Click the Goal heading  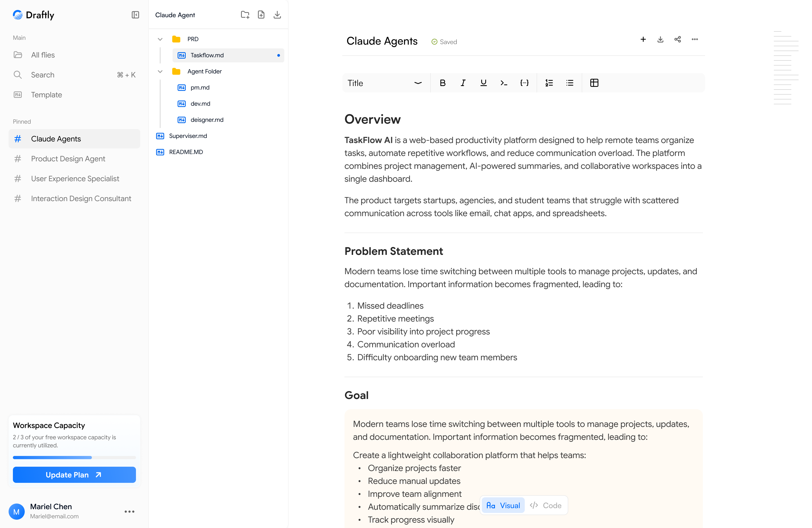[356, 395]
